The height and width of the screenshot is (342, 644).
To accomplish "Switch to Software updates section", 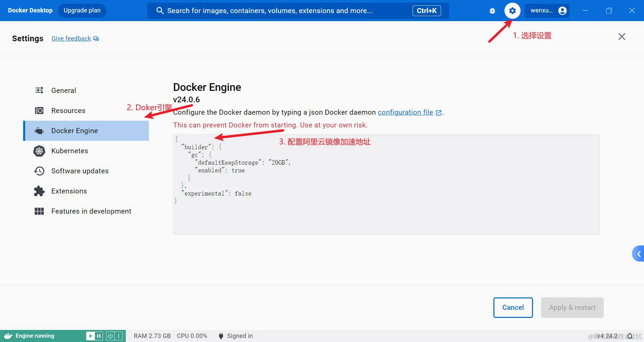I will [x=80, y=171].
